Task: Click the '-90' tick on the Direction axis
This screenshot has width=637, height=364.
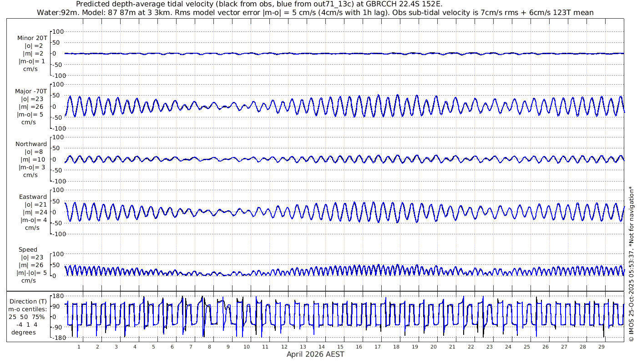Action: [x=58, y=327]
